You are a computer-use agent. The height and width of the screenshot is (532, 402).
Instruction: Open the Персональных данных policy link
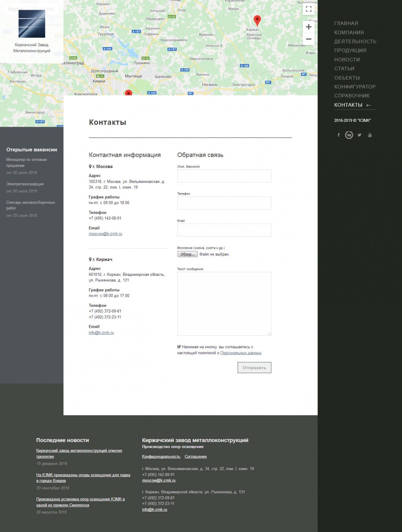click(241, 353)
